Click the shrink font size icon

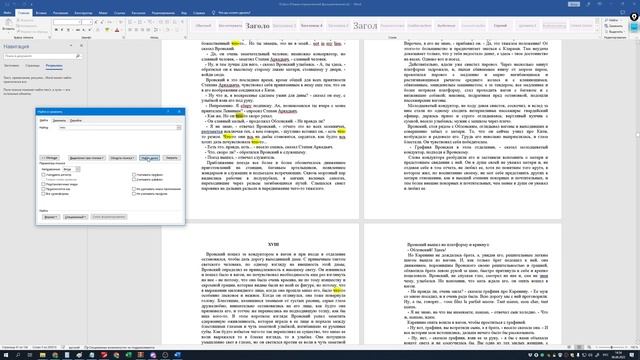tap(102, 22)
